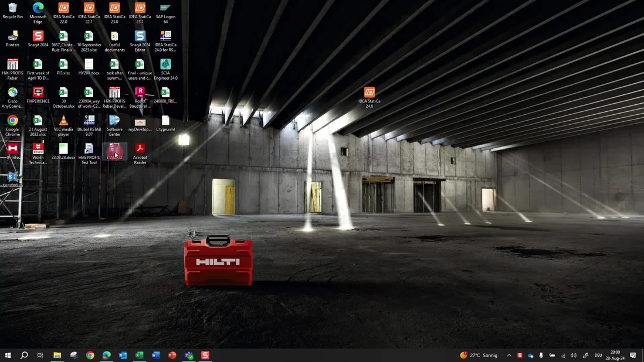Select the Robot Structural shortcut
The height and width of the screenshot is (362, 644).
140,98
